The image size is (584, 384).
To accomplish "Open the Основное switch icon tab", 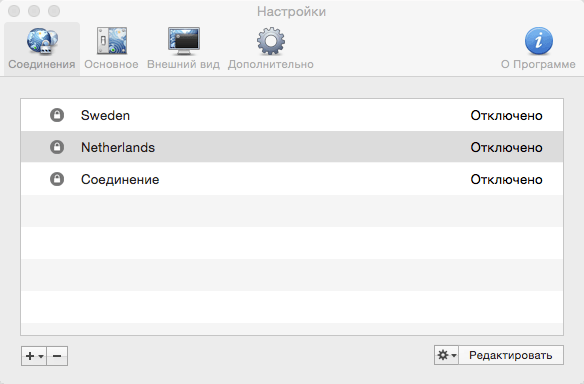I will click(x=112, y=41).
